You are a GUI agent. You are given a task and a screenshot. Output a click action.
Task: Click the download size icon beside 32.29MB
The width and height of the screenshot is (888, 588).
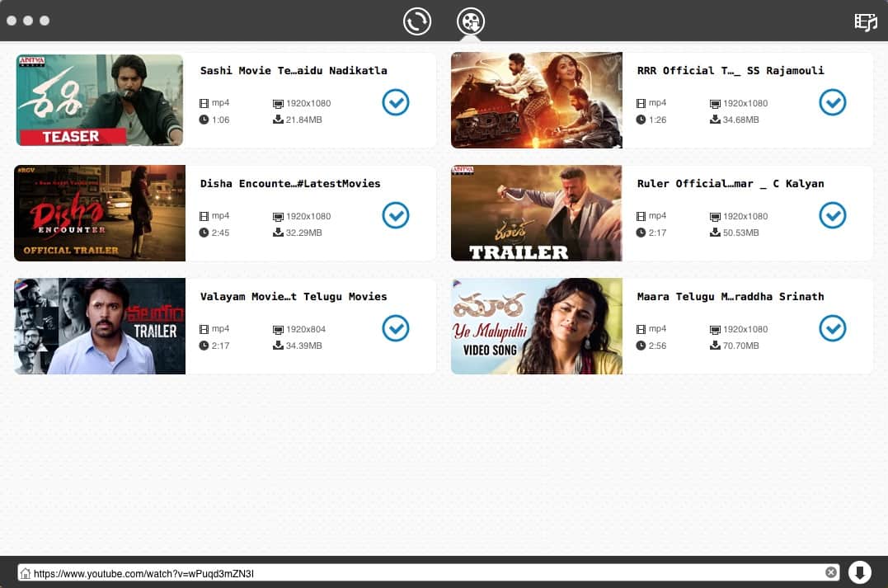click(278, 233)
